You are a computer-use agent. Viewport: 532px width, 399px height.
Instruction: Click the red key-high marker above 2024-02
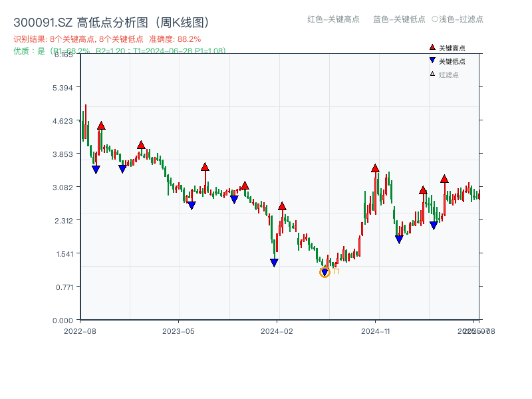point(283,207)
